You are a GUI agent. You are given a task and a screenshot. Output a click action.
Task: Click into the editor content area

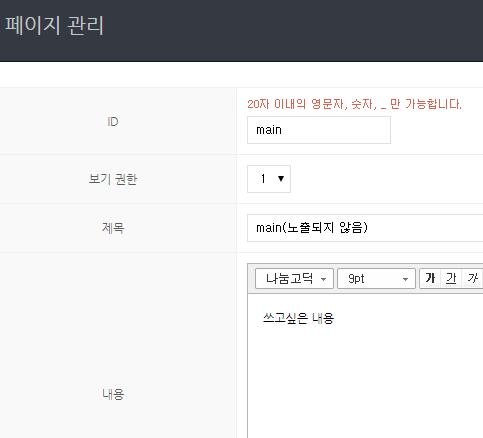click(x=366, y=366)
